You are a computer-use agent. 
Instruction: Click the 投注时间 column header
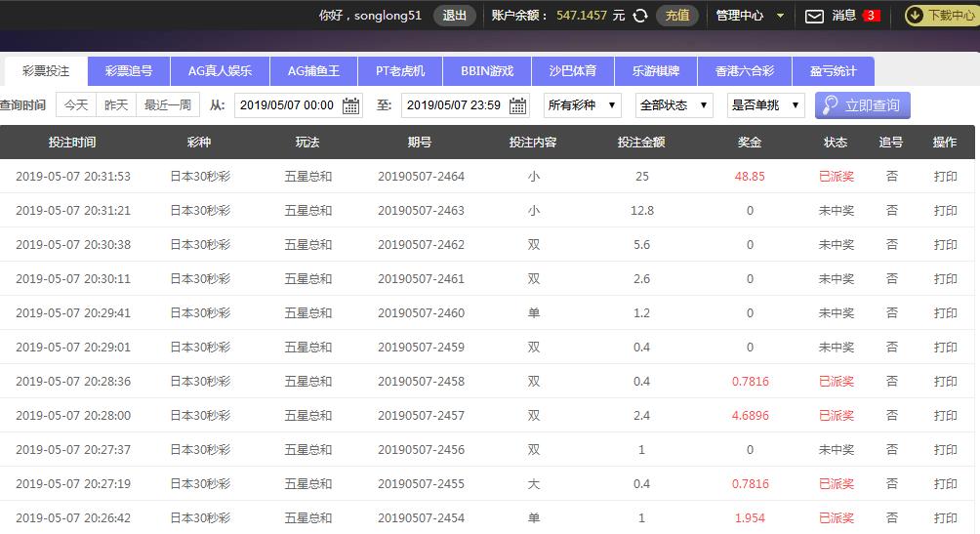click(x=72, y=143)
